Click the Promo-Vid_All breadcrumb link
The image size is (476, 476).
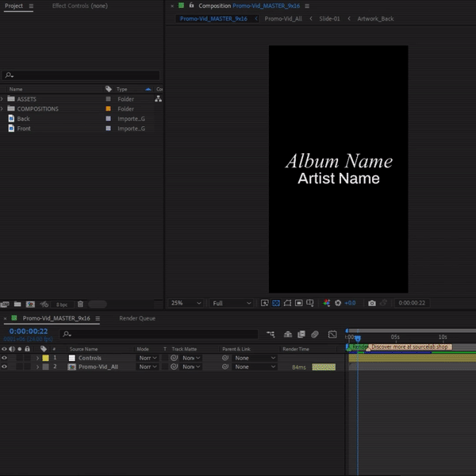pyautogui.click(x=283, y=18)
